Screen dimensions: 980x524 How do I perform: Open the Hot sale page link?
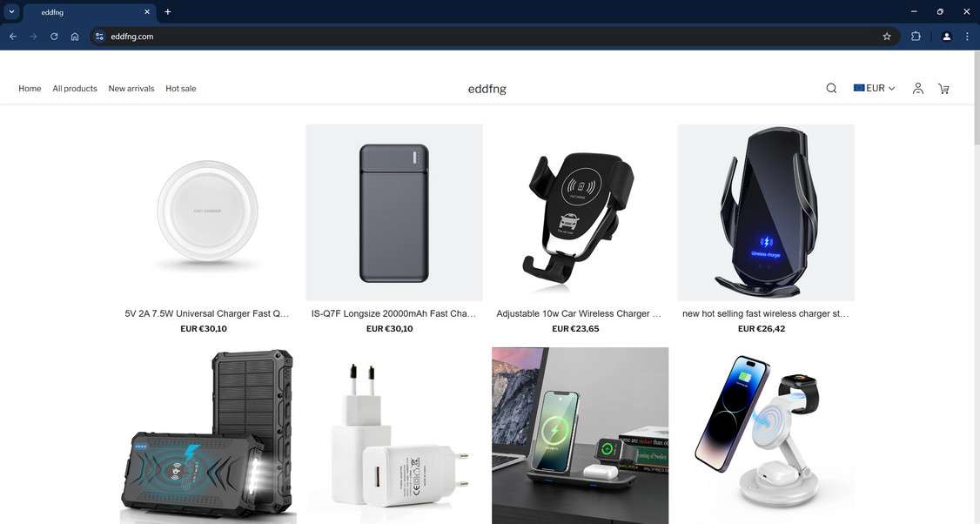click(181, 89)
